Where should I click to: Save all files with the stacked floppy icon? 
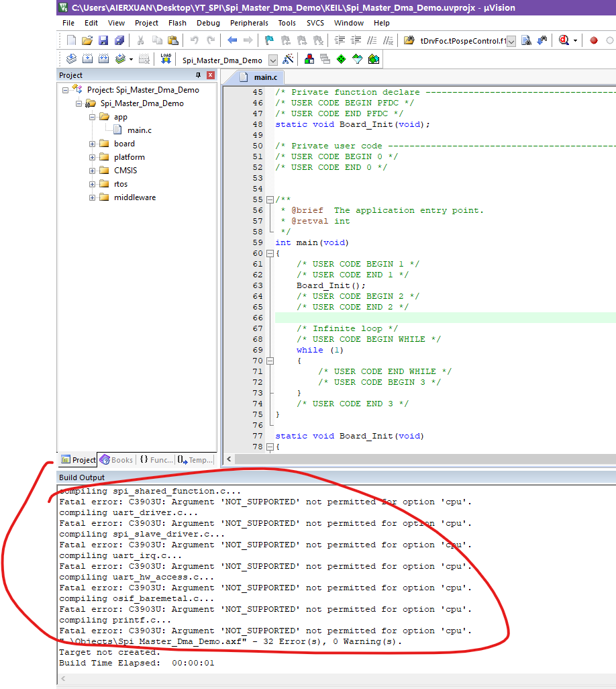(x=119, y=40)
